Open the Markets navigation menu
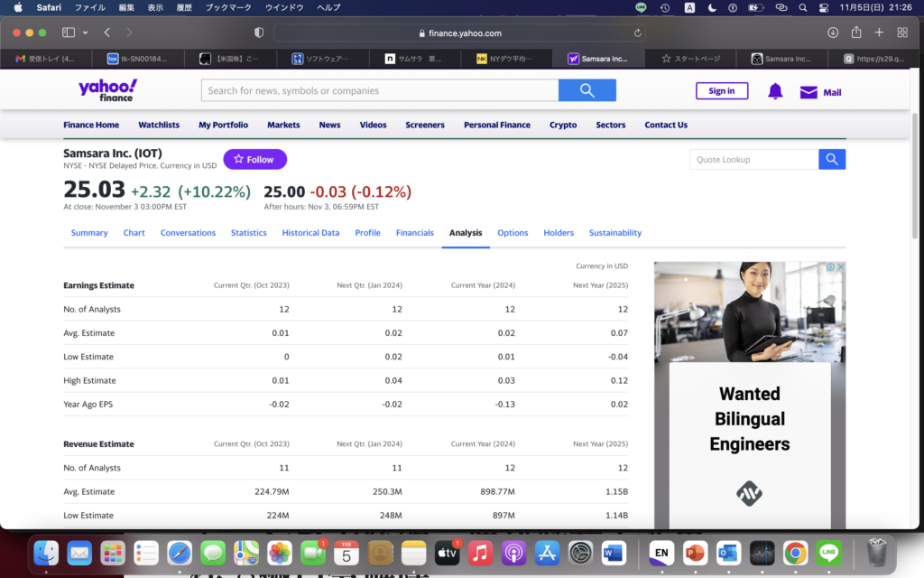This screenshot has height=578, width=924. coord(283,125)
